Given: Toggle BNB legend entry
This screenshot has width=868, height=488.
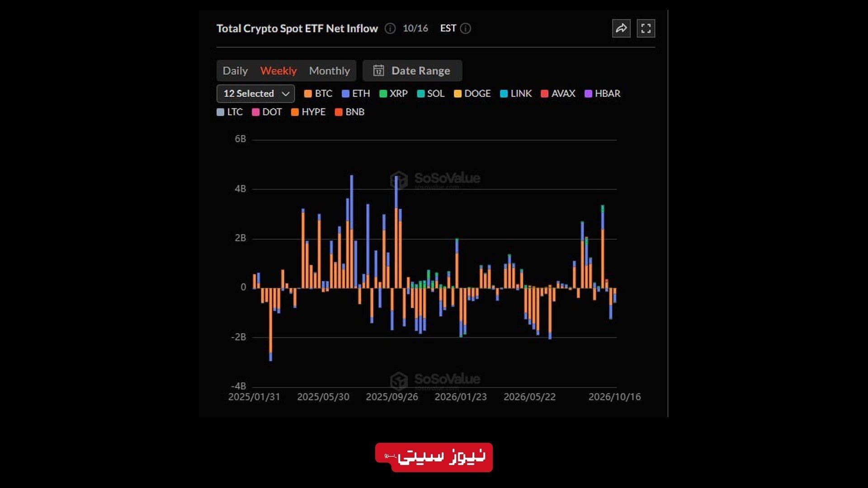Looking at the screenshot, I should click(x=349, y=112).
